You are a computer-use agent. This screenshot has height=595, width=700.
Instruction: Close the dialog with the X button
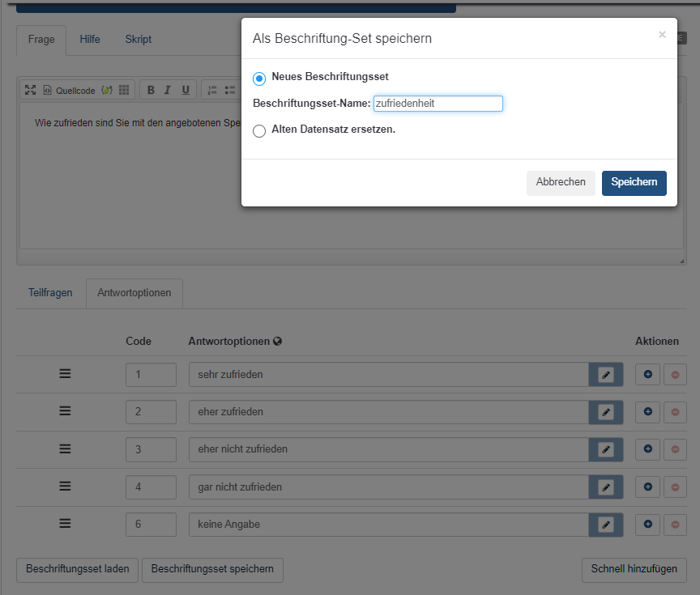pyautogui.click(x=662, y=35)
